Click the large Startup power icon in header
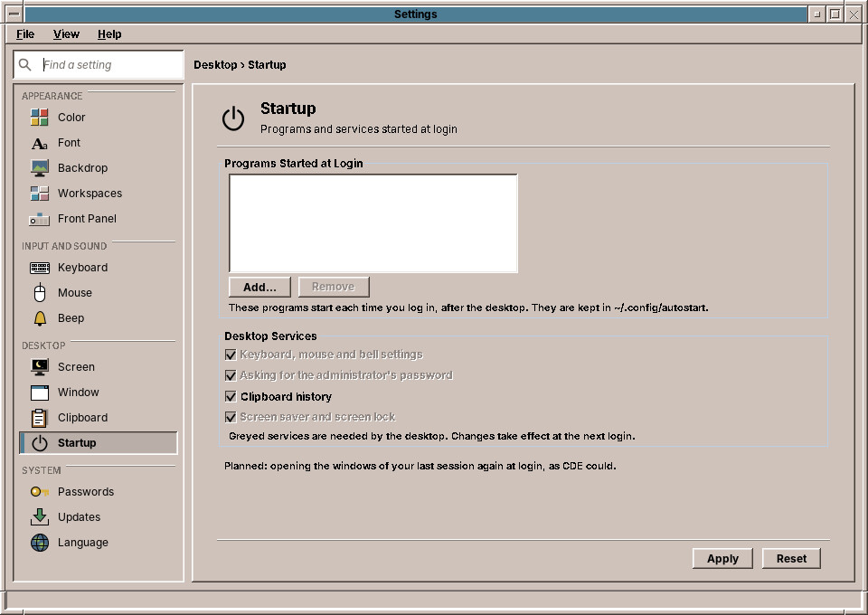Image resolution: width=868 pixels, height=615 pixels. (233, 118)
